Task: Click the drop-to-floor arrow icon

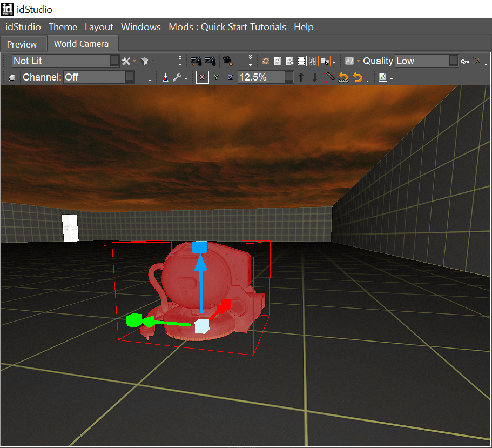Action: [165, 77]
